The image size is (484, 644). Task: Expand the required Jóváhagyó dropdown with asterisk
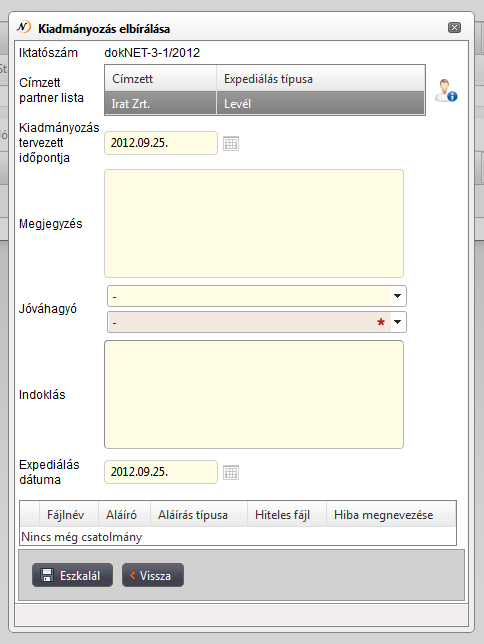click(397, 322)
